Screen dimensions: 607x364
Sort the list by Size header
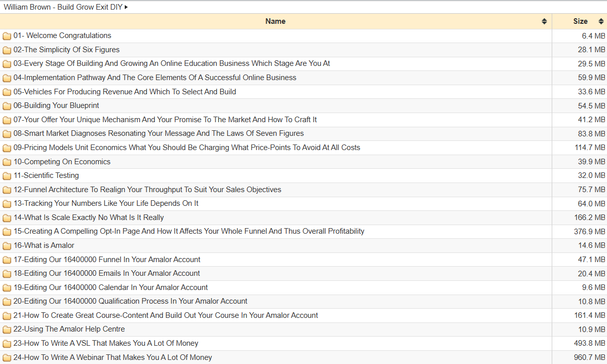580,21
